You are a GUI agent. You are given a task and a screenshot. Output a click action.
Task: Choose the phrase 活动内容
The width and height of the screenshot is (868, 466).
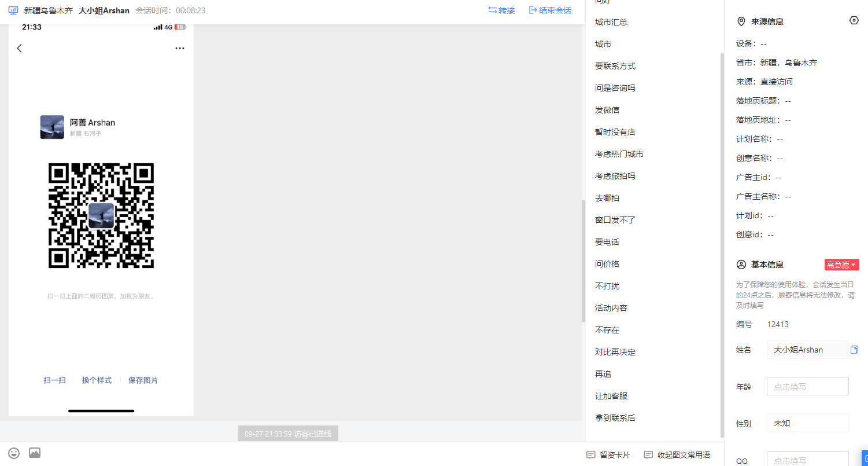click(611, 308)
